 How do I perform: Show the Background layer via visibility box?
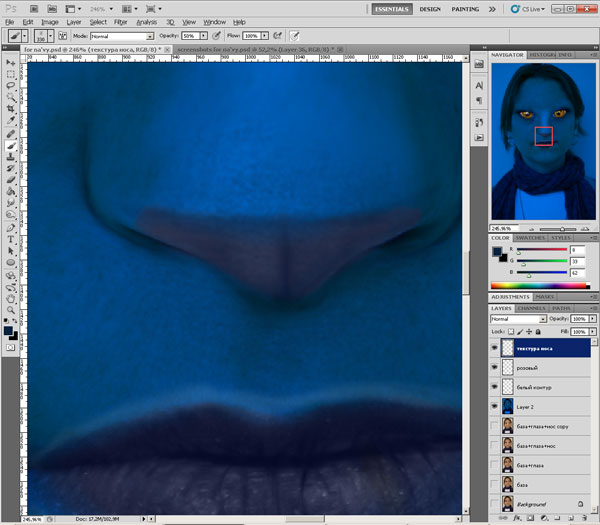pos(496,504)
